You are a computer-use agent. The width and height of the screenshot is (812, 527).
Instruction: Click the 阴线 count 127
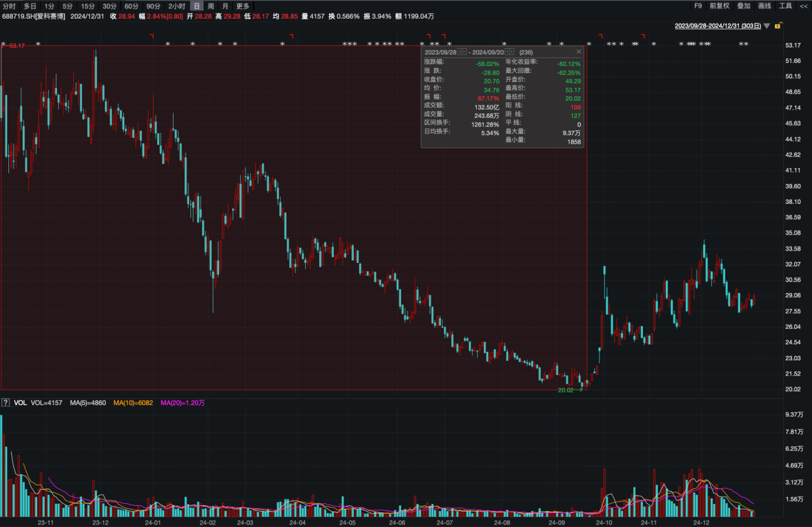click(x=576, y=116)
